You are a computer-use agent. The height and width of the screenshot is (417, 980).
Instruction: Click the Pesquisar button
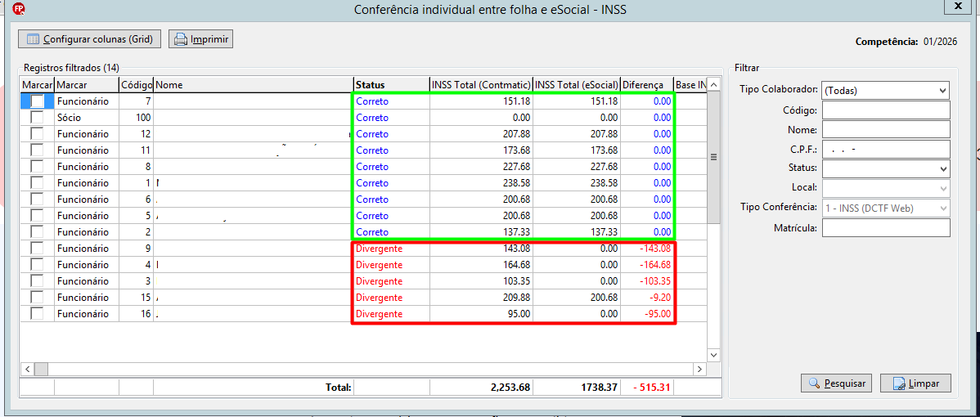pyautogui.click(x=837, y=383)
